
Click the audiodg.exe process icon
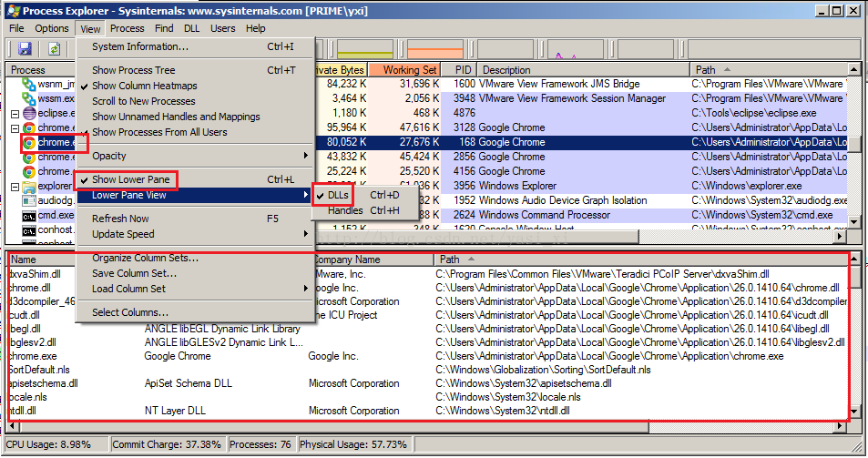pos(29,200)
